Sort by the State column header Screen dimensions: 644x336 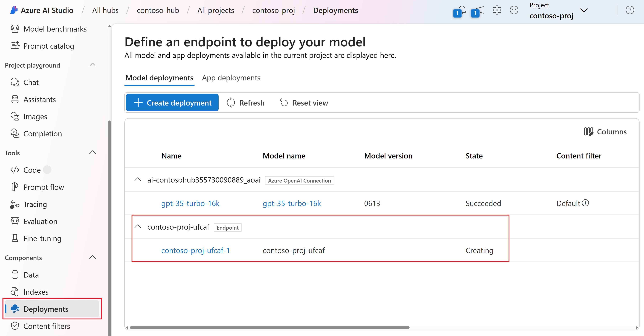click(474, 156)
